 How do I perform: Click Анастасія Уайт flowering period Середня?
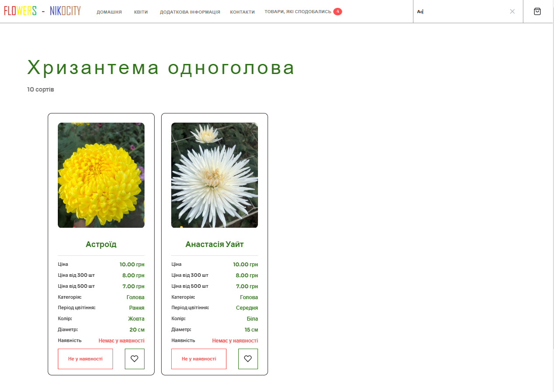click(x=247, y=308)
